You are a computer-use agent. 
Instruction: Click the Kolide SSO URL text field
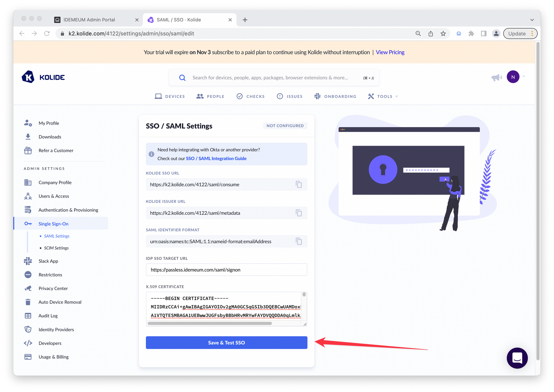click(227, 185)
